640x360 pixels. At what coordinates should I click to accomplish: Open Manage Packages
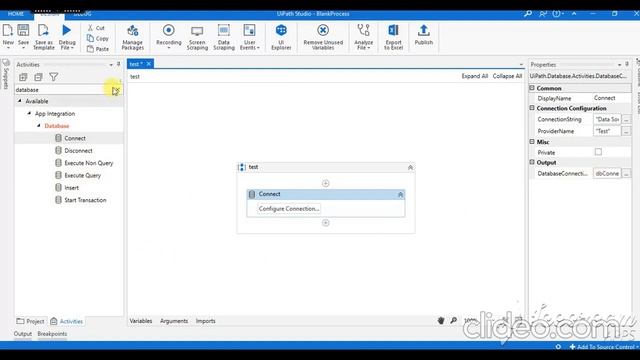(x=133, y=36)
